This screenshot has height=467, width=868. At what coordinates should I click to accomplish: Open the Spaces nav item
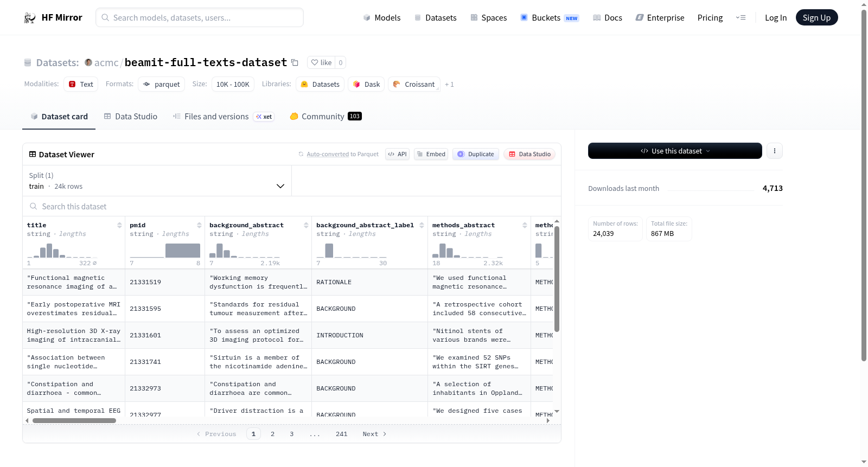pyautogui.click(x=488, y=18)
